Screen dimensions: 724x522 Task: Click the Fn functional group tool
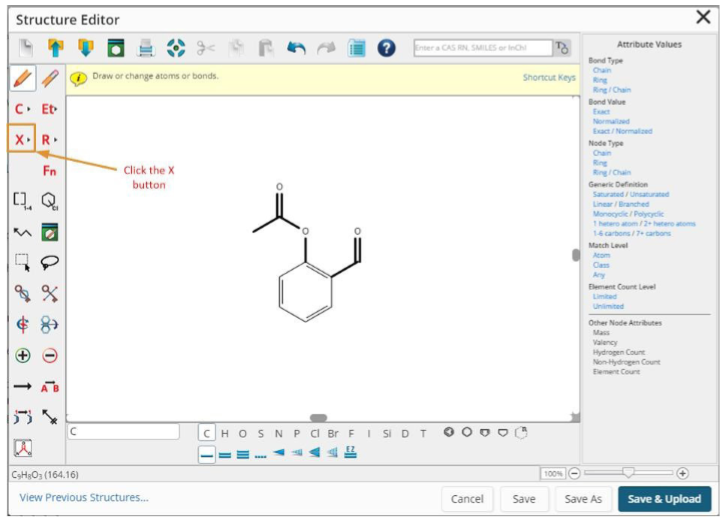pos(49,171)
